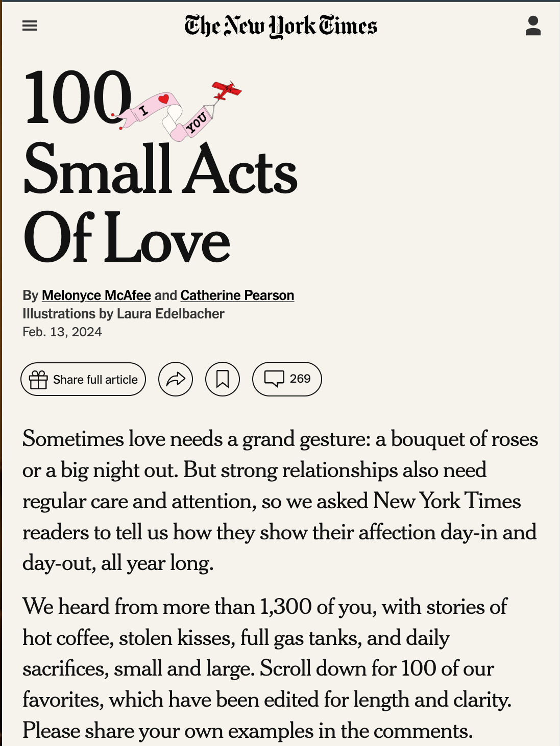Open the 269 comments section
This screenshot has height=746, width=560.
point(287,379)
